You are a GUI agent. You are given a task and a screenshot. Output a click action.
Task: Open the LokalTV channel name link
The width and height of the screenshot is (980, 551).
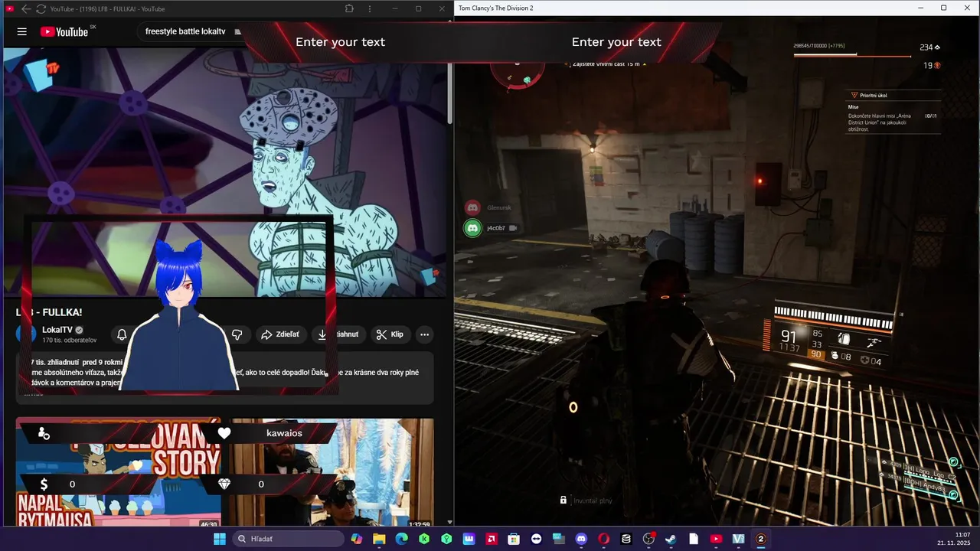57,330
